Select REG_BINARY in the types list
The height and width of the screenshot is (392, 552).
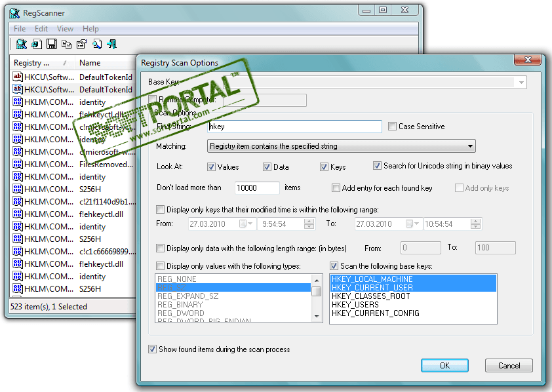[233, 304]
